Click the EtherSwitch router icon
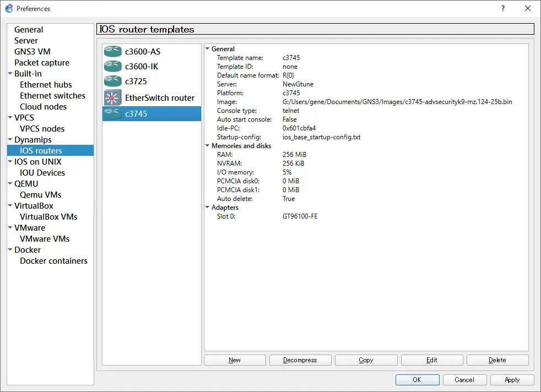 [113, 97]
